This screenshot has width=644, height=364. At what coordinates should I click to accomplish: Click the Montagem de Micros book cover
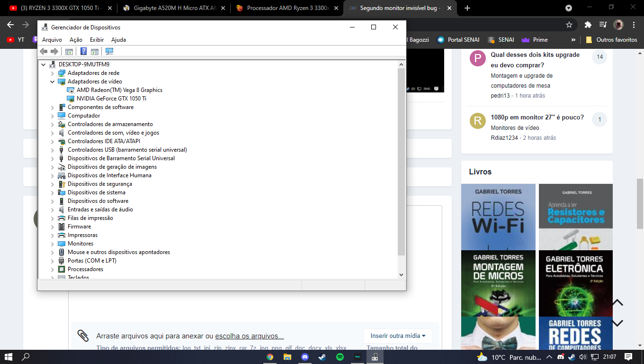click(x=498, y=283)
